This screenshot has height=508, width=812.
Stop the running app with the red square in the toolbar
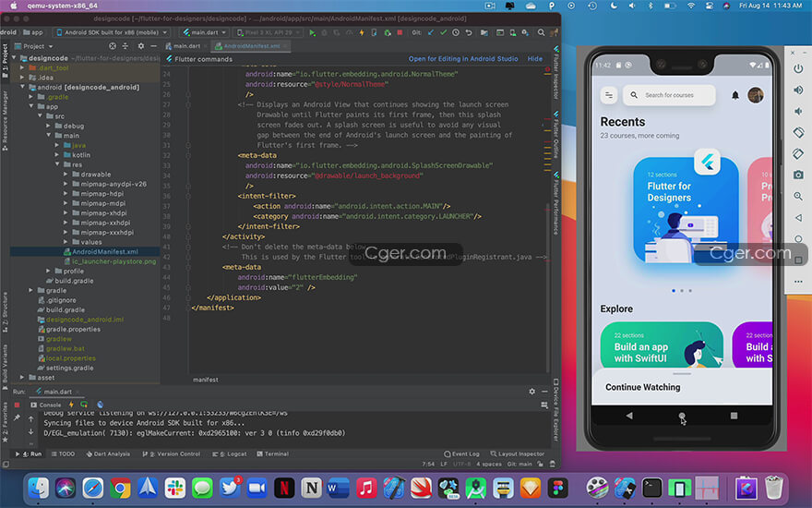tap(400, 32)
